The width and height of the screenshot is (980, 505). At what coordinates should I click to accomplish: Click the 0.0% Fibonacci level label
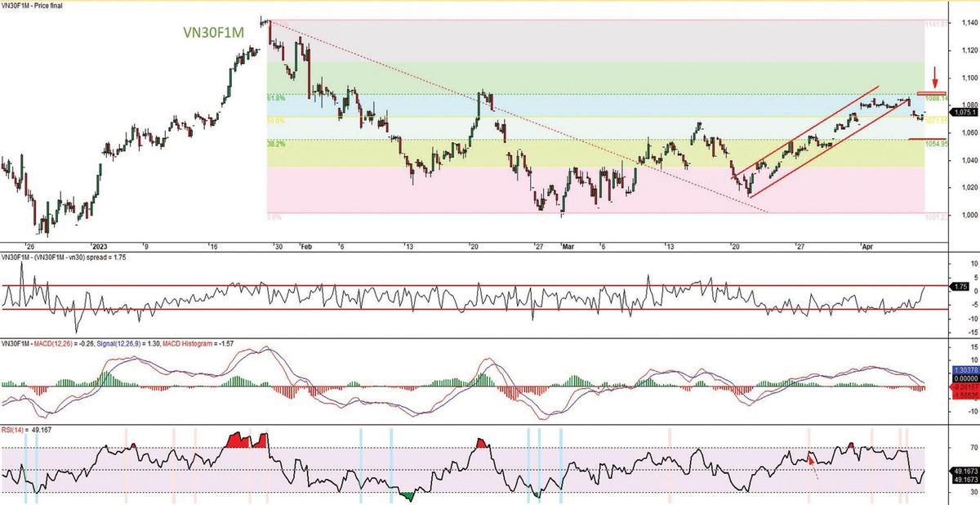click(x=276, y=217)
